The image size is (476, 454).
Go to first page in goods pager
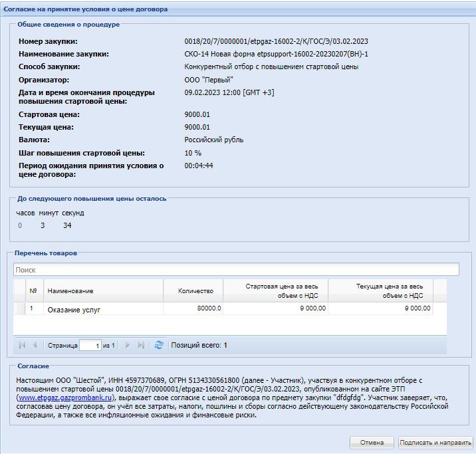(x=22, y=345)
